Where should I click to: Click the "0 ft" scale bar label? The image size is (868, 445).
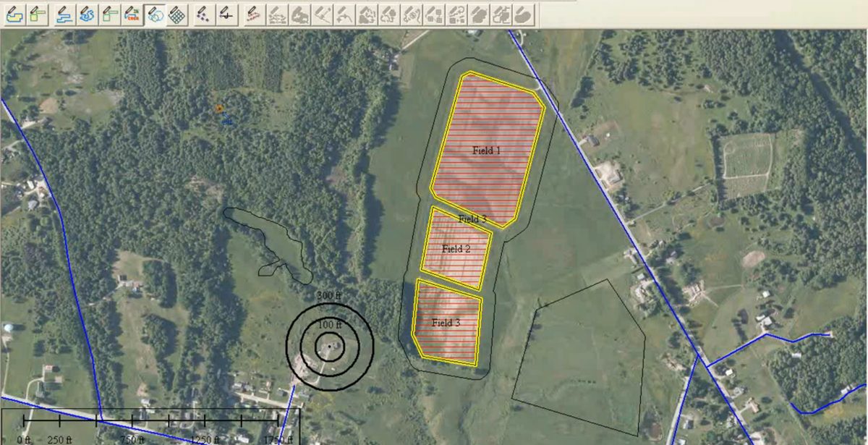[23, 439]
